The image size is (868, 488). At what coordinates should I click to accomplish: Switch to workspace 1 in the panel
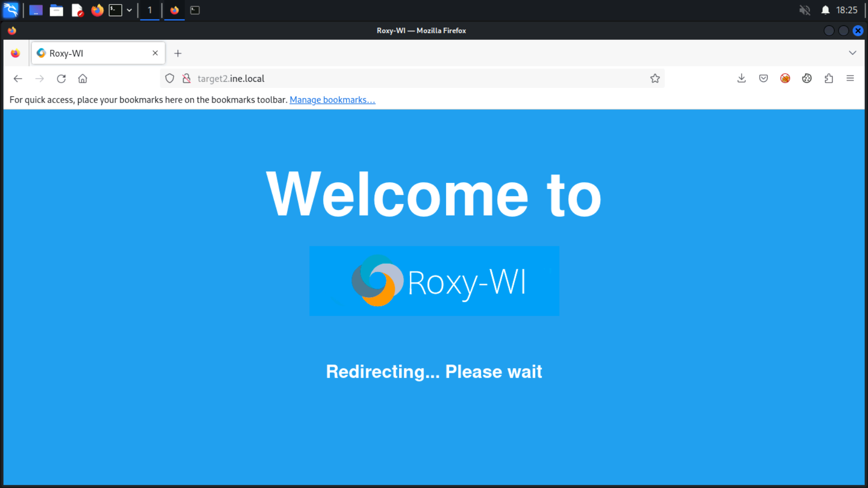point(150,10)
